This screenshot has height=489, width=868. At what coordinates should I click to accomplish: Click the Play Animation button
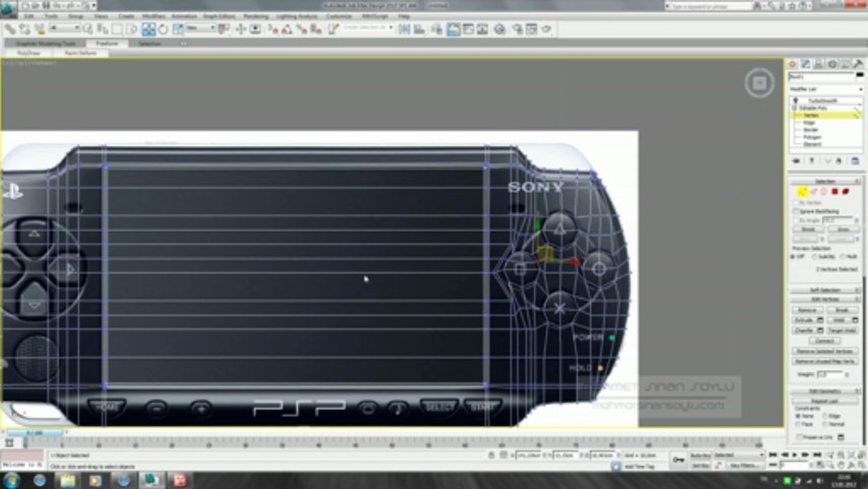(795, 454)
